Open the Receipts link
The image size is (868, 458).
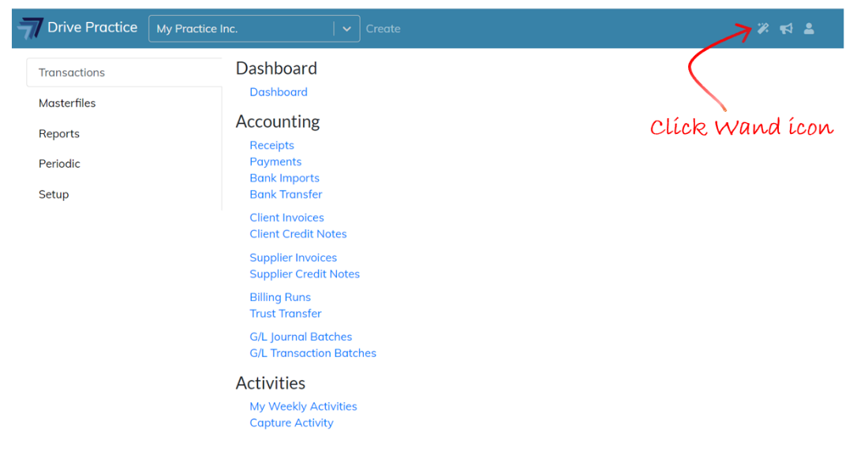click(x=271, y=145)
